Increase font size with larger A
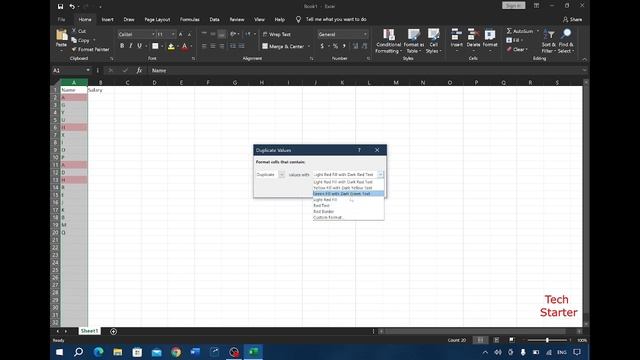 (x=180, y=35)
